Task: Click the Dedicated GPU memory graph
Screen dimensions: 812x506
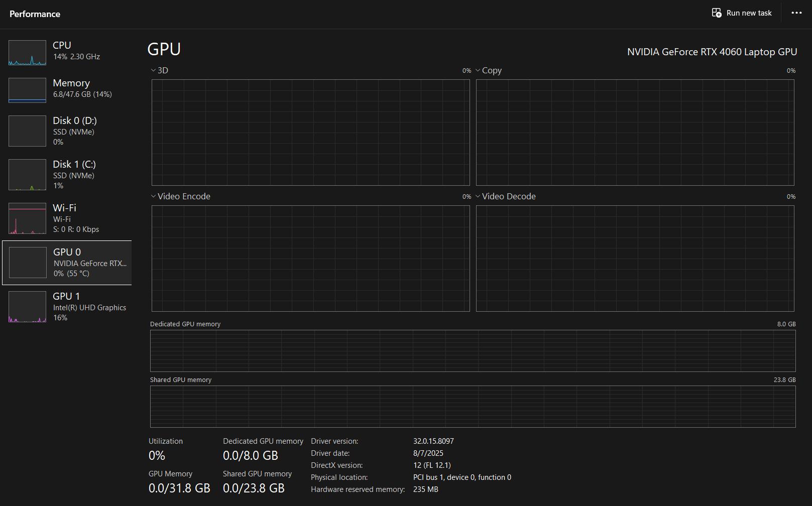Action: (x=473, y=351)
